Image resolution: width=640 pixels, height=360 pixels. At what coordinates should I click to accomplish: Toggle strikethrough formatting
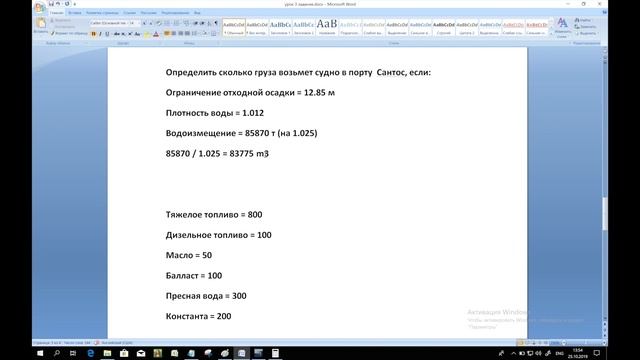(x=116, y=34)
